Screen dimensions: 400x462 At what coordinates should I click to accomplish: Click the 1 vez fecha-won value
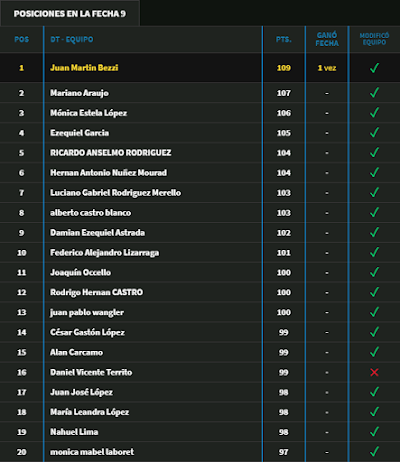[x=327, y=68]
